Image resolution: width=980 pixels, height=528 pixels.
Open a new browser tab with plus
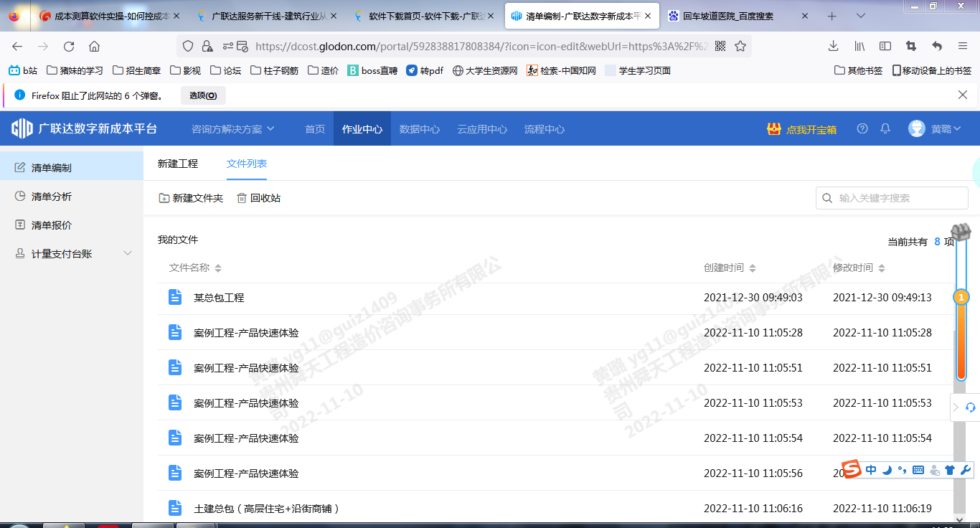[832, 16]
